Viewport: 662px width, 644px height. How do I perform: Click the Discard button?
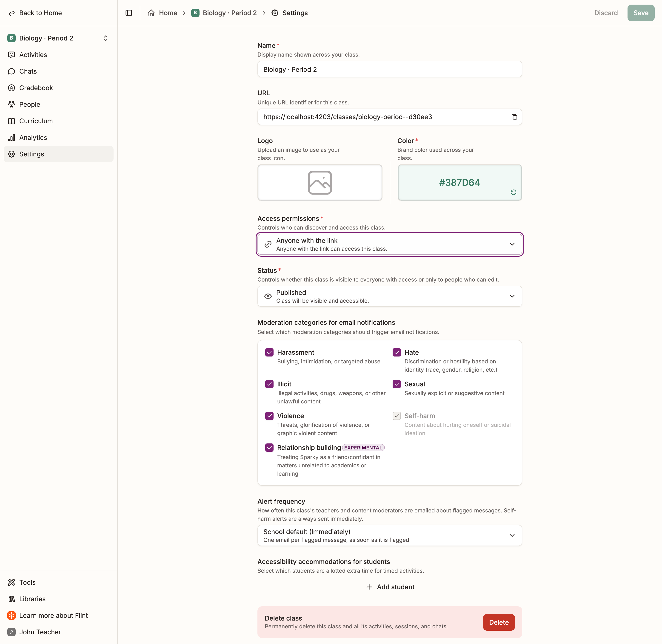tap(606, 13)
